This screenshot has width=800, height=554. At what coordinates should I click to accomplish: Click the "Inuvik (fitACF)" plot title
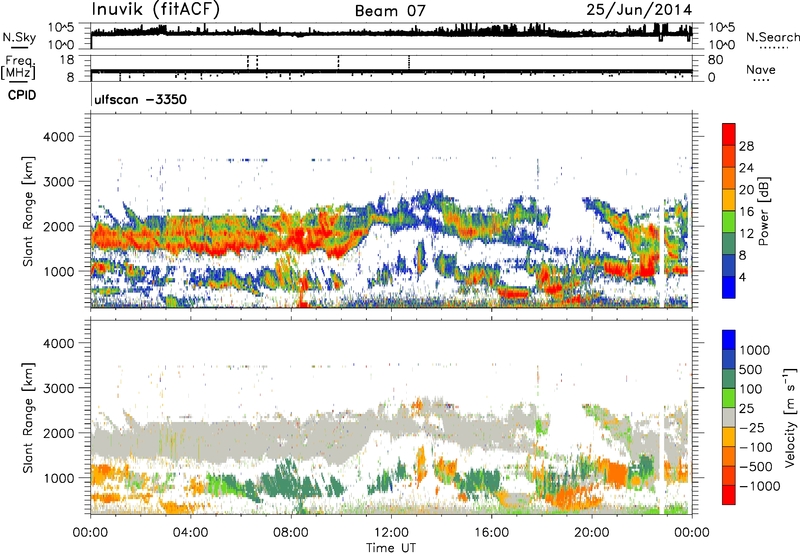156,10
